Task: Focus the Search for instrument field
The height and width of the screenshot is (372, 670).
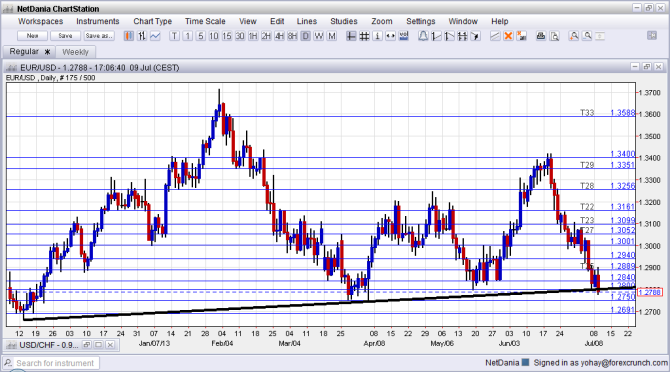Action: point(51,363)
